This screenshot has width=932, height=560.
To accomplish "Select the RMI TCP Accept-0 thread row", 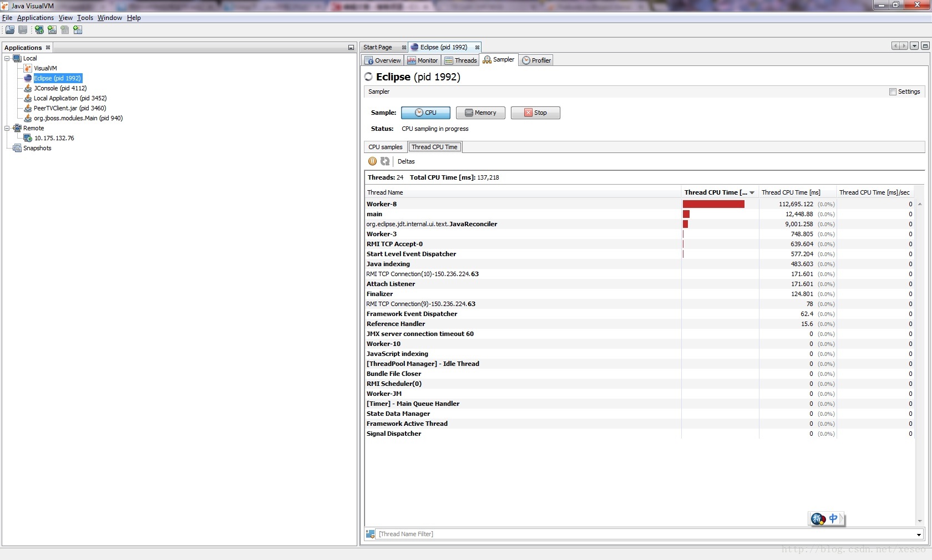I will tap(639, 244).
